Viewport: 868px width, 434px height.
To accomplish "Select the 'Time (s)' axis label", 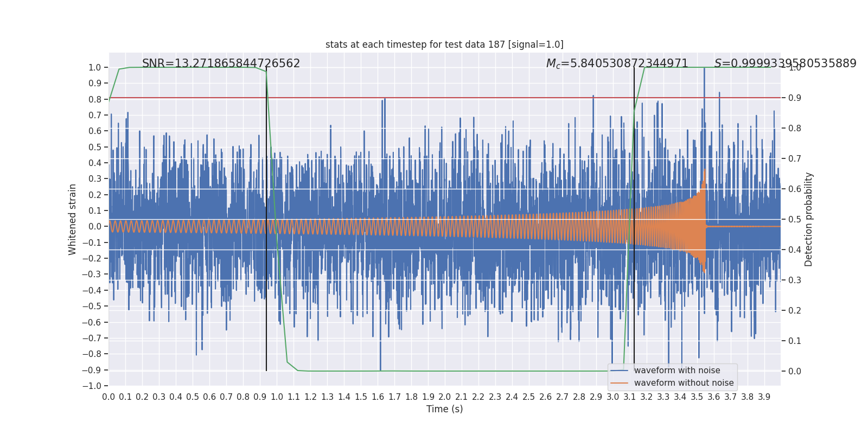I will pyautogui.click(x=444, y=409).
